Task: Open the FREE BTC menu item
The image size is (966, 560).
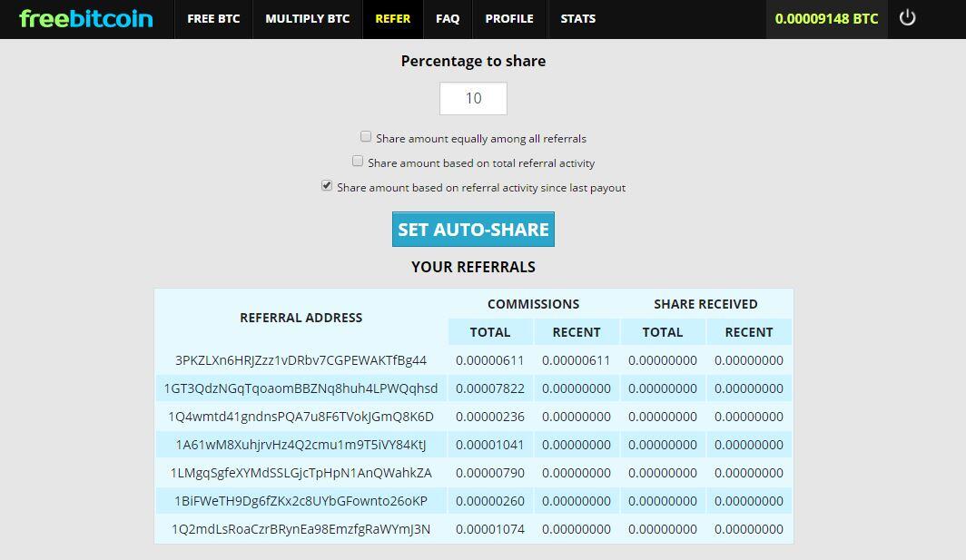Action: (x=213, y=19)
